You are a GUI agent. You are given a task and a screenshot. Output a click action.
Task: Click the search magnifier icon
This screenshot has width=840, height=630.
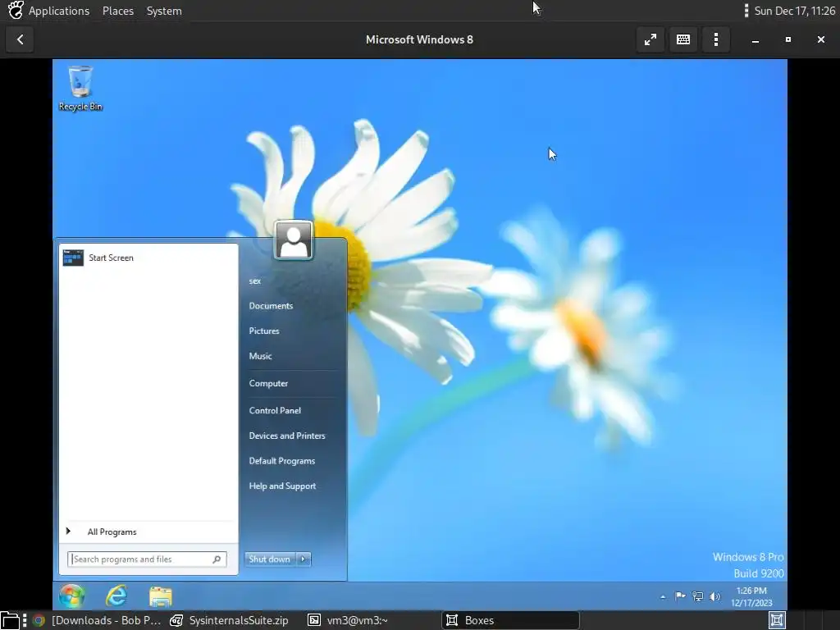pos(217,559)
